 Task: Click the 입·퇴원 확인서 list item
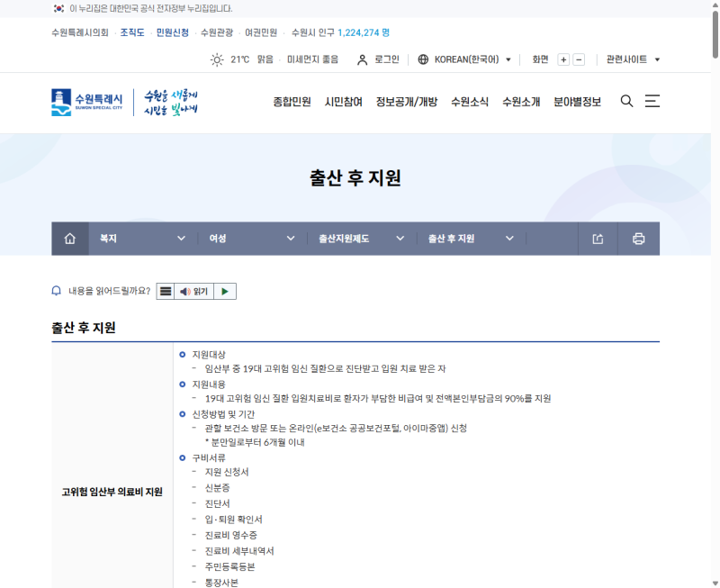(x=233, y=520)
